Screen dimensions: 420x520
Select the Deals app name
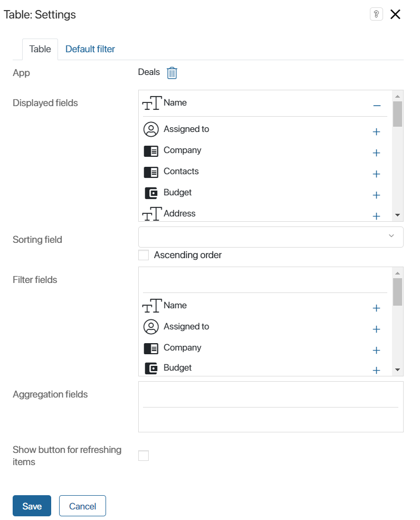tap(149, 72)
